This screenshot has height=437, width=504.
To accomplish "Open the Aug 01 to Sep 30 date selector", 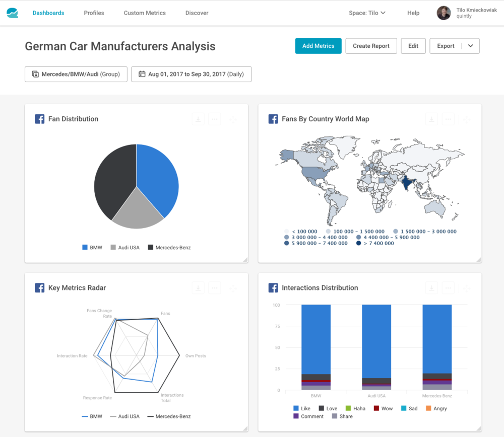I will click(x=192, y=74).
